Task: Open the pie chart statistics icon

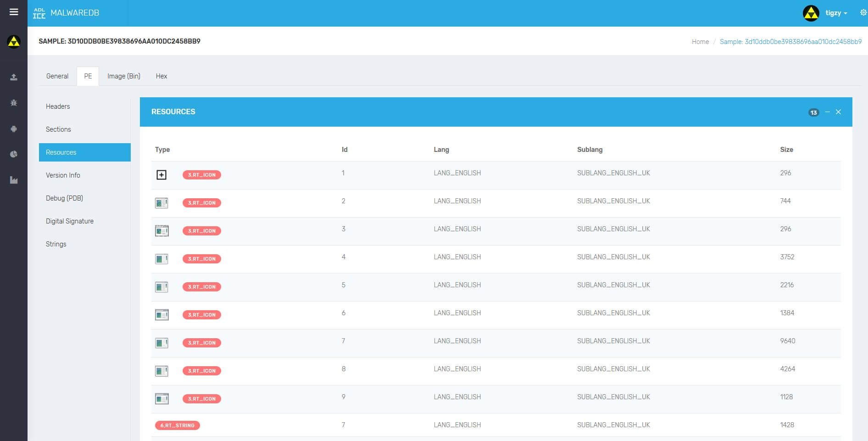Action: [x=13, y=154]
